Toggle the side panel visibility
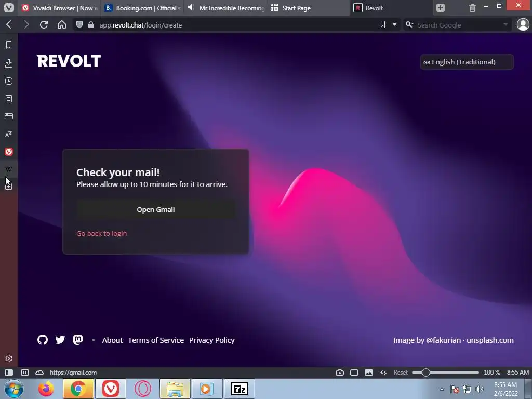 pos(9,373)
